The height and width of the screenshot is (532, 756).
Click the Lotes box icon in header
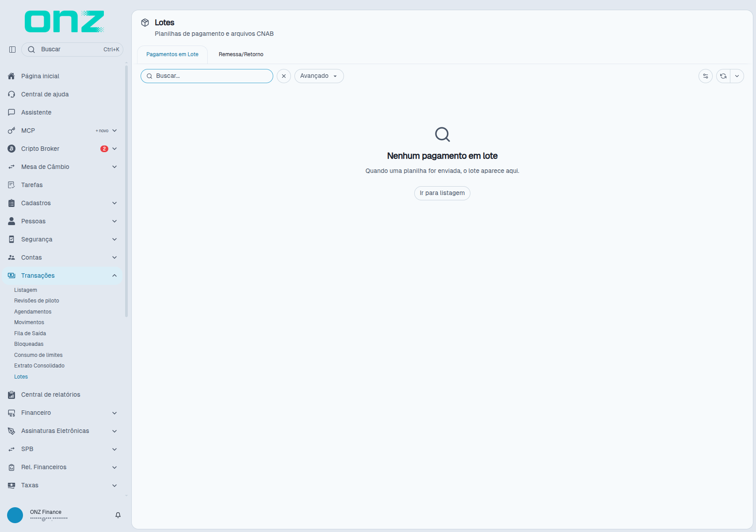(145, 23)
